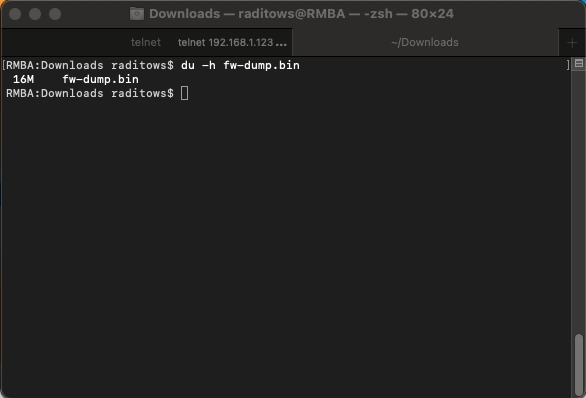
Task: Minimize the Terminal window
Action: 35,14
